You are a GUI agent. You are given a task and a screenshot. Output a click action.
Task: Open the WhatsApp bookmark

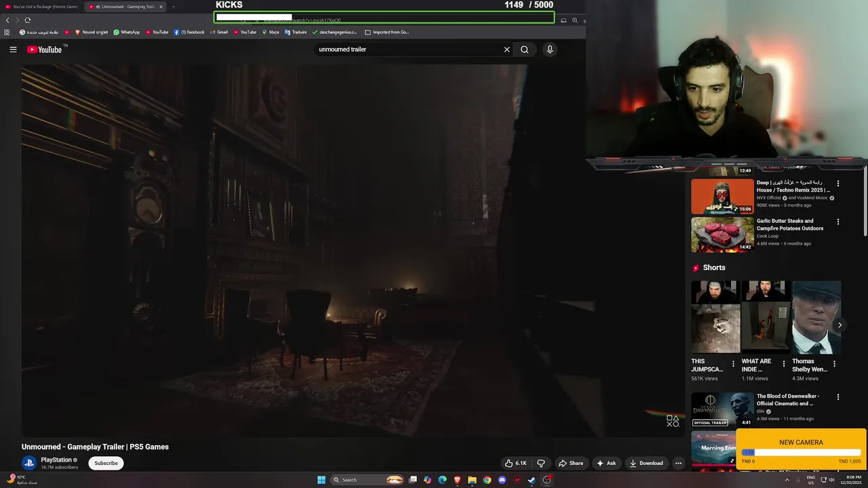click(127, 32)
